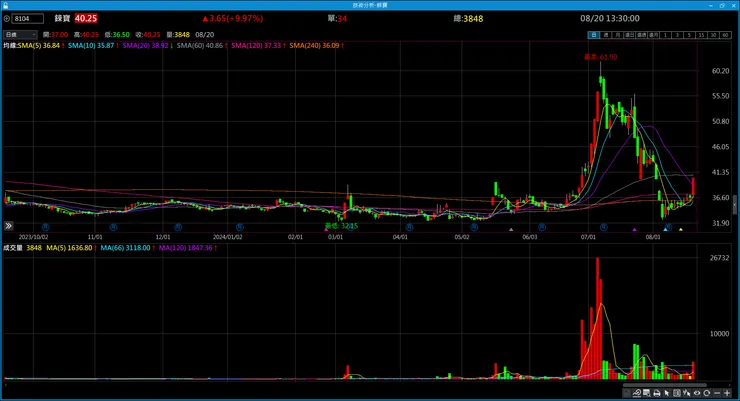Screen dimensions: 740x401
Task: Click the chart search/settings window icon
Action: [x=647, y=393]
